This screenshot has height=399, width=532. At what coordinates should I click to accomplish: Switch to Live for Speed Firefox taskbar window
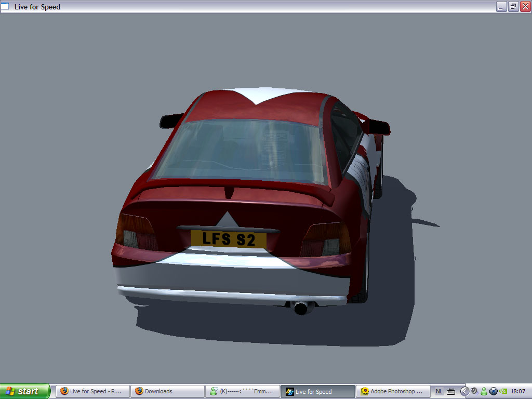point(92,391)
